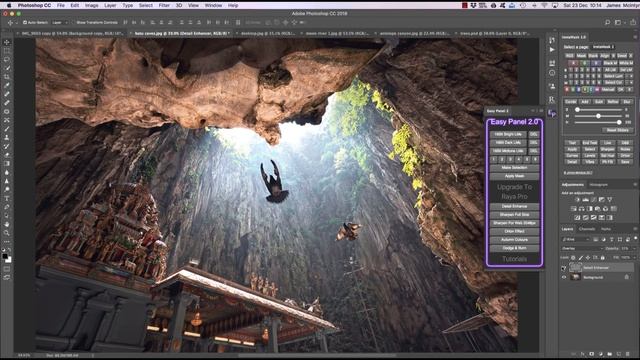Viewport: 640px width, 360px height.
Task: Lock all for the selected layer
Action: coord(602,258)
